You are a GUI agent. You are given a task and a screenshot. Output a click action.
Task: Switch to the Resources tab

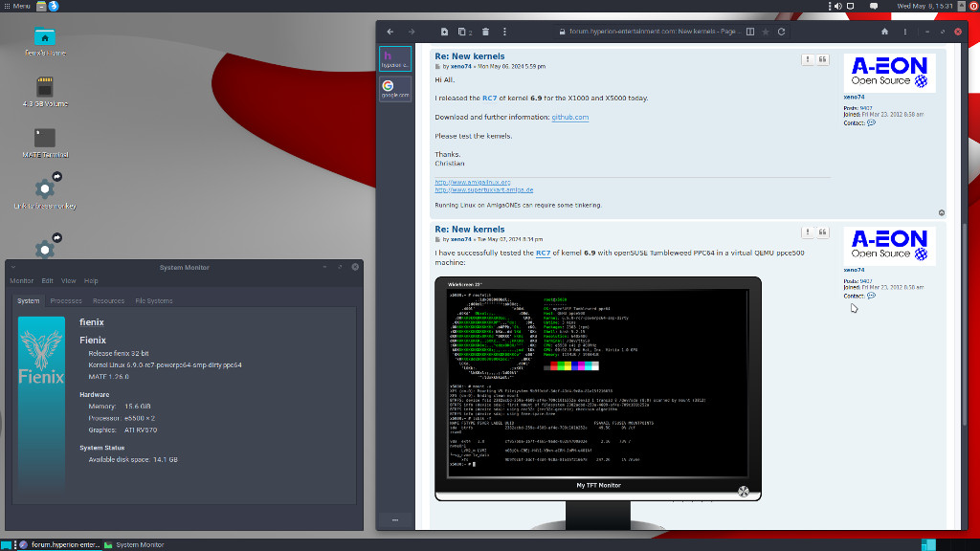[x=108, y=300]
